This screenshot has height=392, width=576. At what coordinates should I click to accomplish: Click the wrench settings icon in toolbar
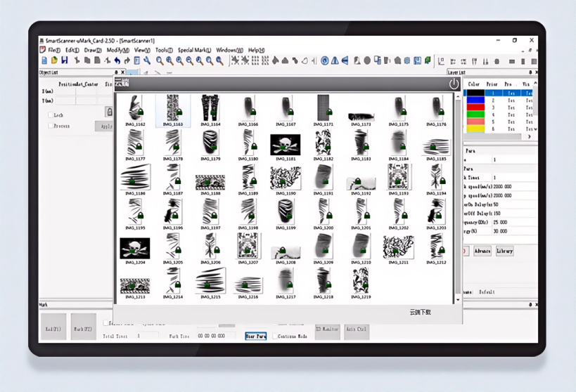148,61
